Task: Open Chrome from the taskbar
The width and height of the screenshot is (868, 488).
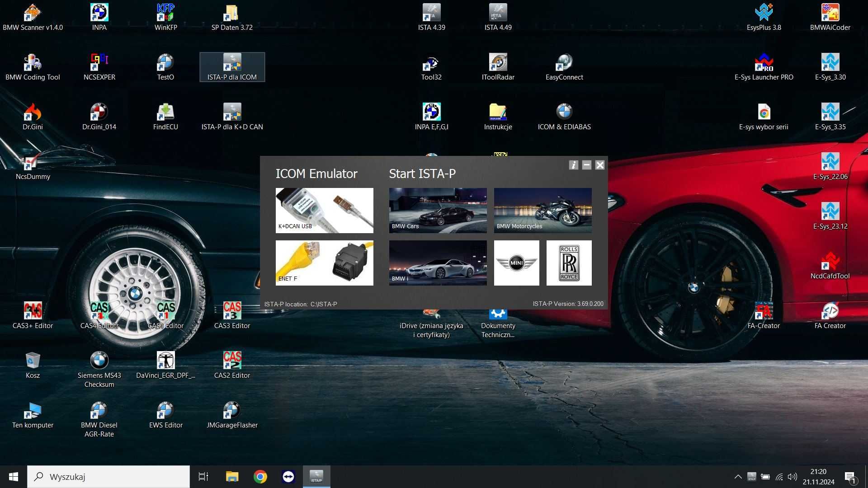Action: (x=260, y=477)
